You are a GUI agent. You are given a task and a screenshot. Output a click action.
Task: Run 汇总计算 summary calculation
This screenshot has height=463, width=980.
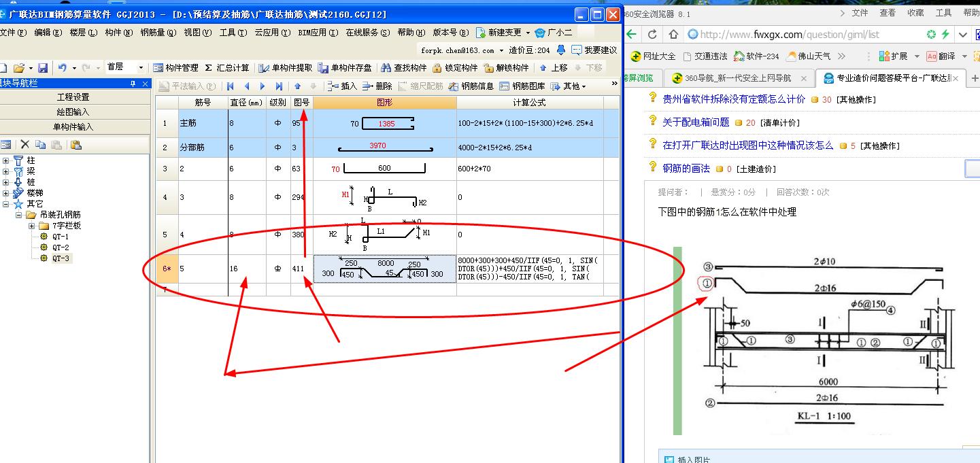227,68
